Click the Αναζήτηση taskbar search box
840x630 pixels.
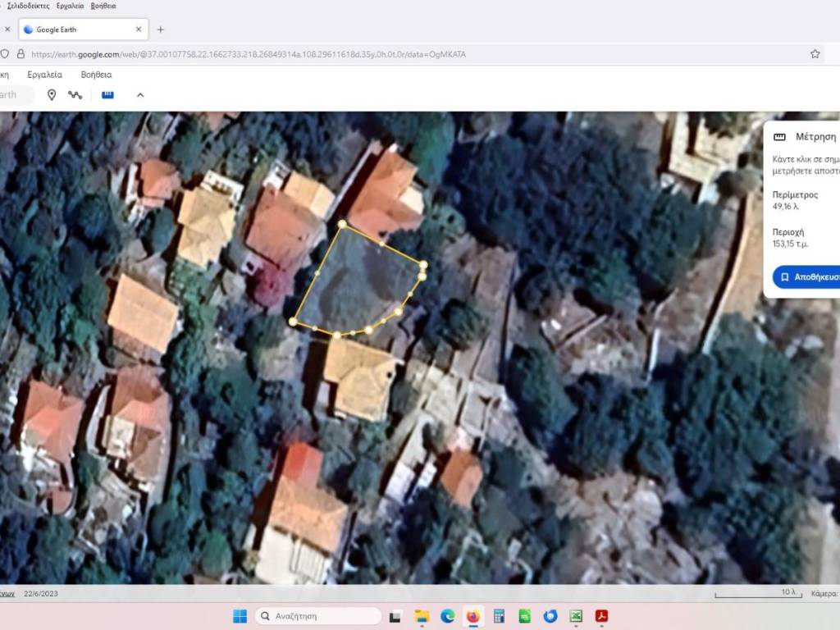(x=318, y=616)
